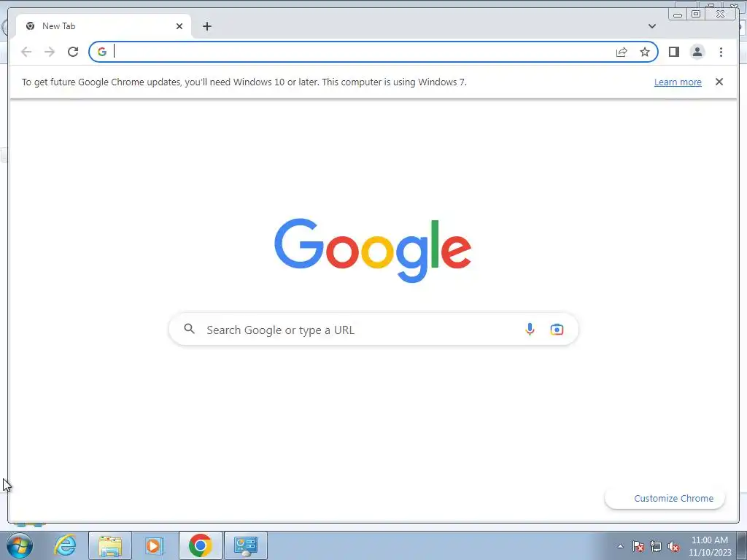The height and width of the screenshot is (560, 747).
Task: Select the New Tab tab
Action: pyautogui.click(x=104, y=26)
